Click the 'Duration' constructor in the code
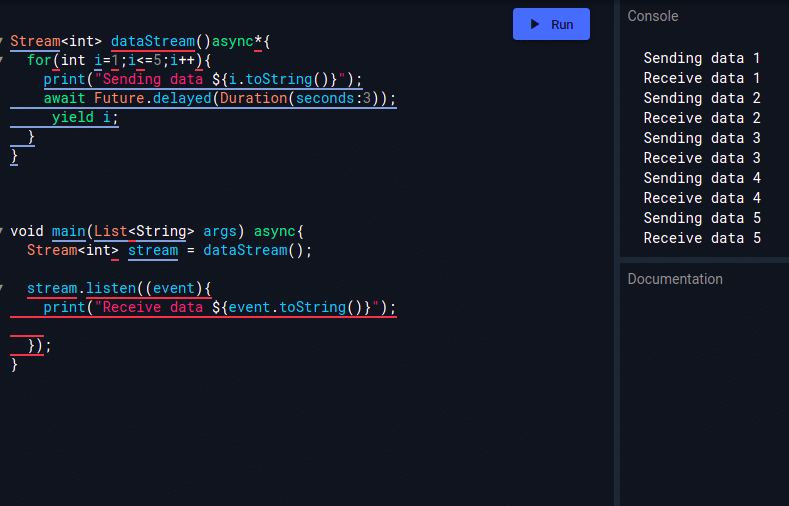789x506 pixels. tap(253, 98)
